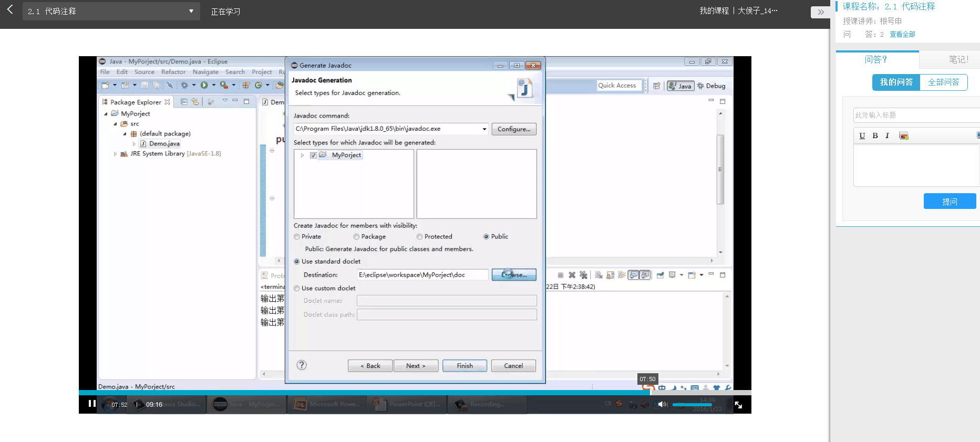This screenshot has height=442, width=980.
Task: Select Use custom doclet option
Action: point(297,288)
